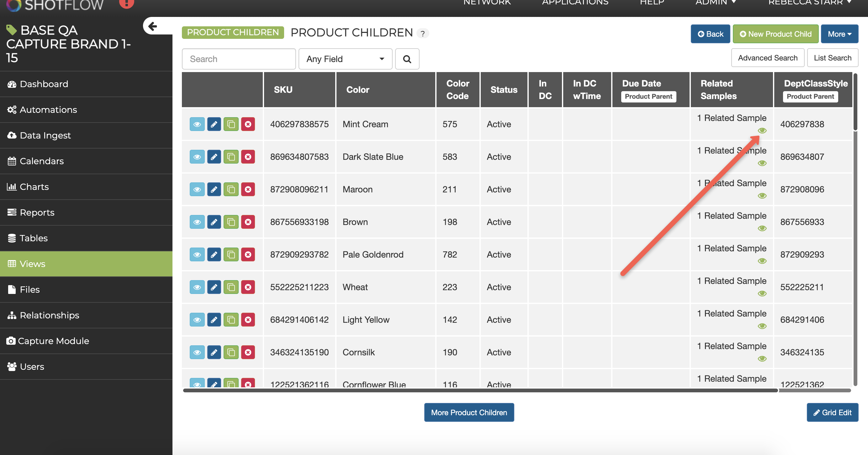Click edit pencil icon for Light Yellow row
The height and width of the screenshot is (455, 868).
[x=214, y=320]
